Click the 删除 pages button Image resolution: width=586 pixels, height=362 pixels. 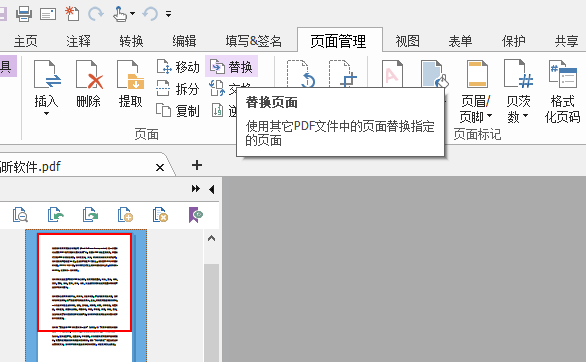(x=89, y=84)
